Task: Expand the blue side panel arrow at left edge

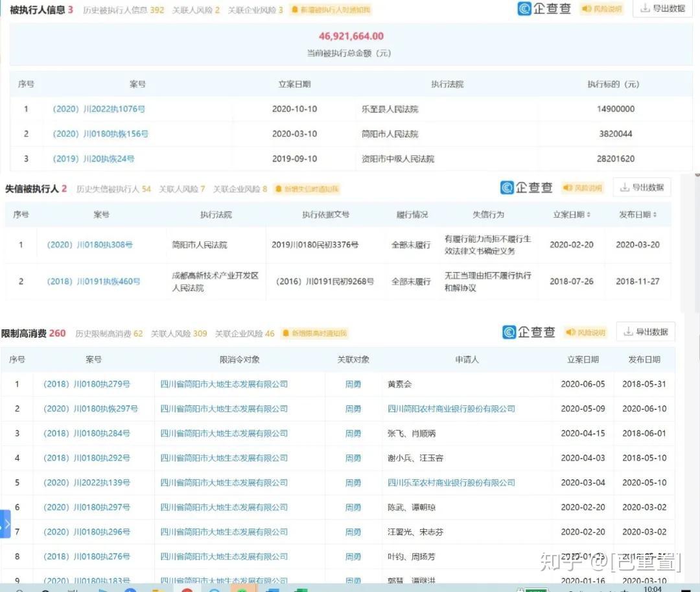Action: point(5,524)
